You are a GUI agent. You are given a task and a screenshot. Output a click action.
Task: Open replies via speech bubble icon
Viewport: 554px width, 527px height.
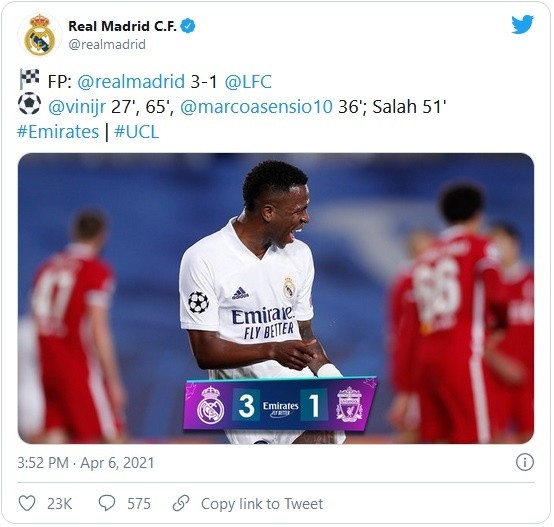[x=106, y=503]
